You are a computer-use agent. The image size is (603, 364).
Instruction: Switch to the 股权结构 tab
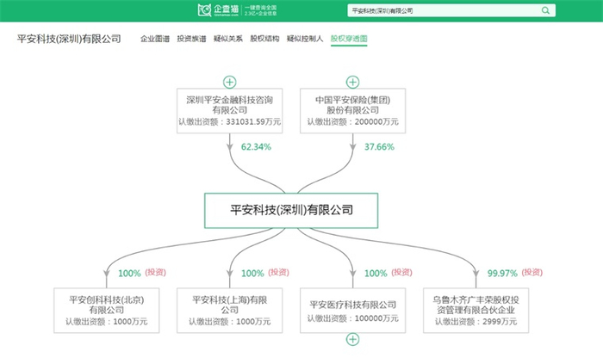[264, 39]
